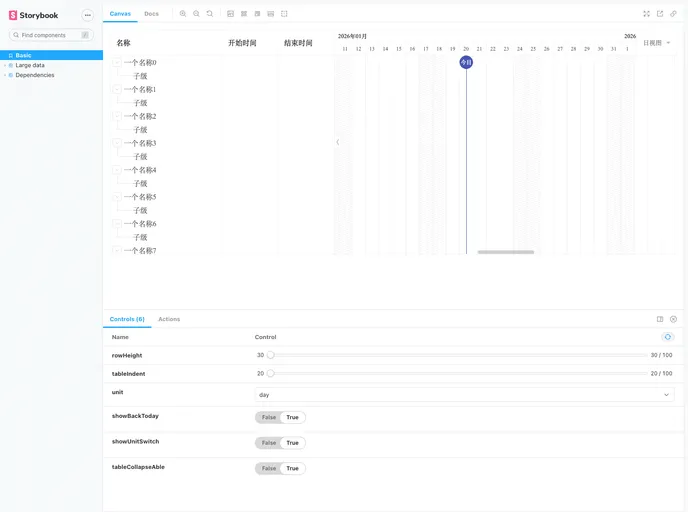Screen dimensions: 688x512
Task: Toggle the outline tool icon
Action: click(284, 14)
